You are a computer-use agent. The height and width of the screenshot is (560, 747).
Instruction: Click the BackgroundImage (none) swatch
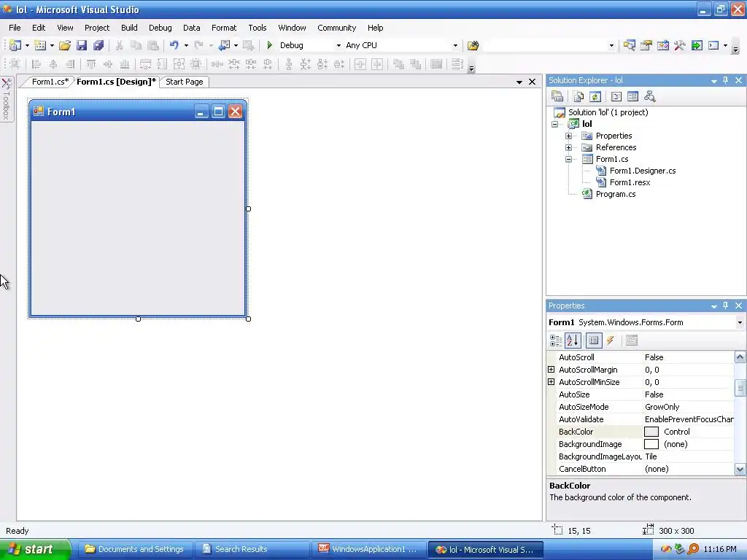651,444
